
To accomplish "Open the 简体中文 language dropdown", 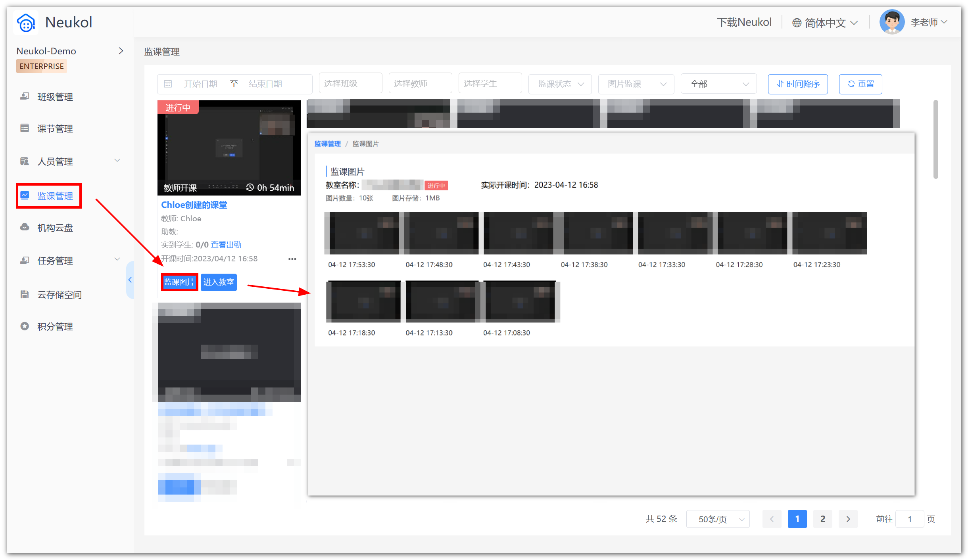I will tap(825, 23).
